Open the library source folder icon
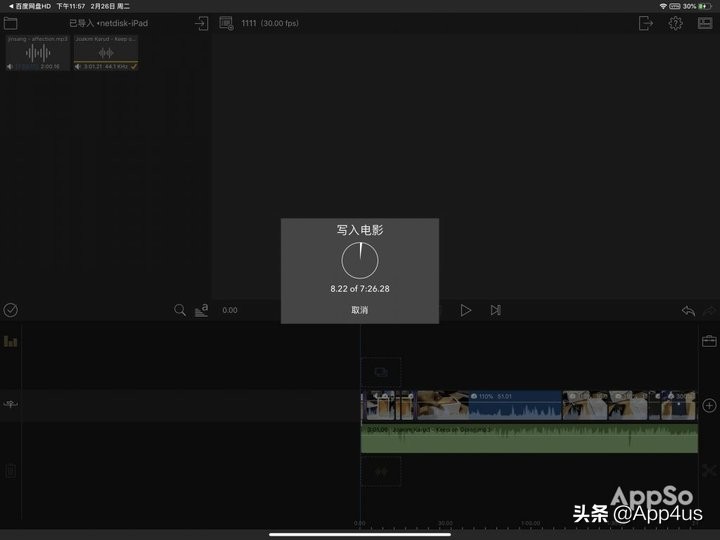 click(10, 23)
